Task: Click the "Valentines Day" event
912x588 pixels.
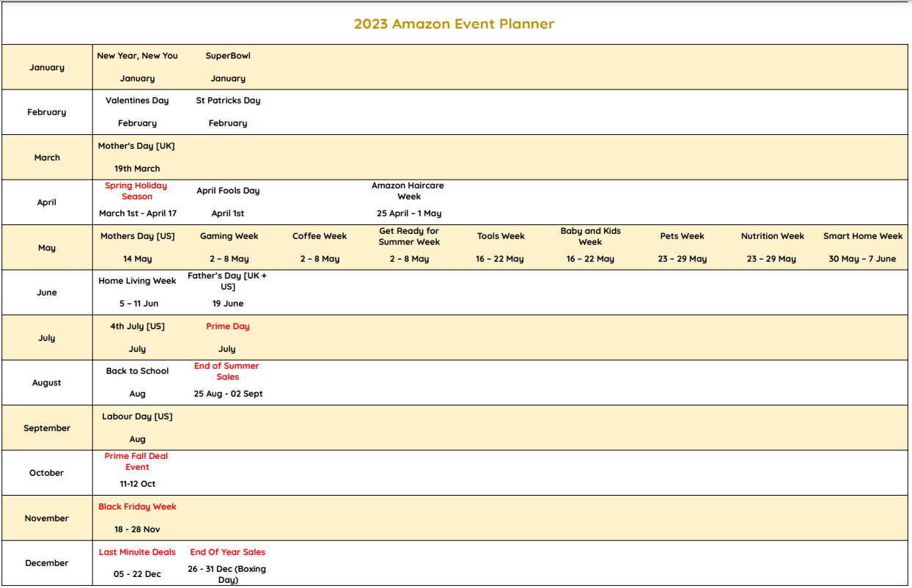Action: click(x=137, y=100)
